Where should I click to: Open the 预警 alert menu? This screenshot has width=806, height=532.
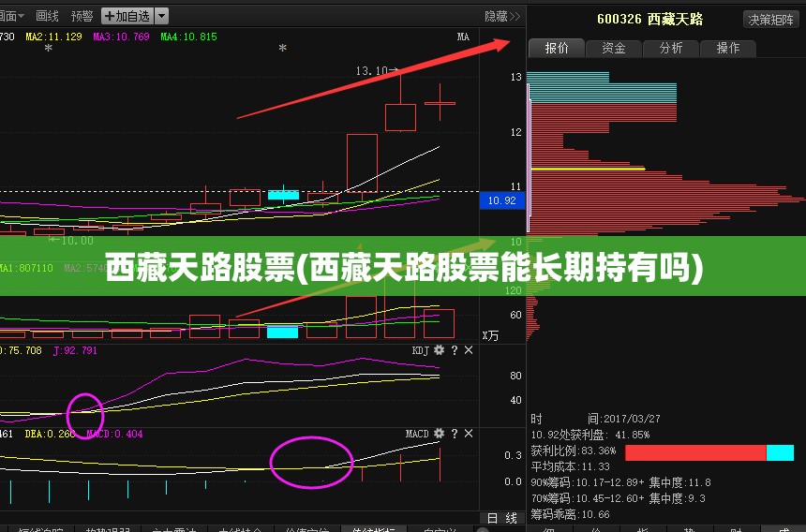pos(82,17)
